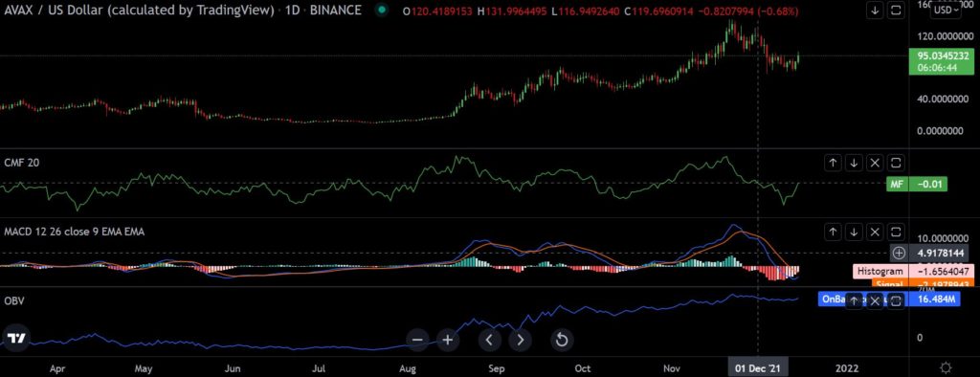Delete the MACD indicator pane

coord(875,232)
